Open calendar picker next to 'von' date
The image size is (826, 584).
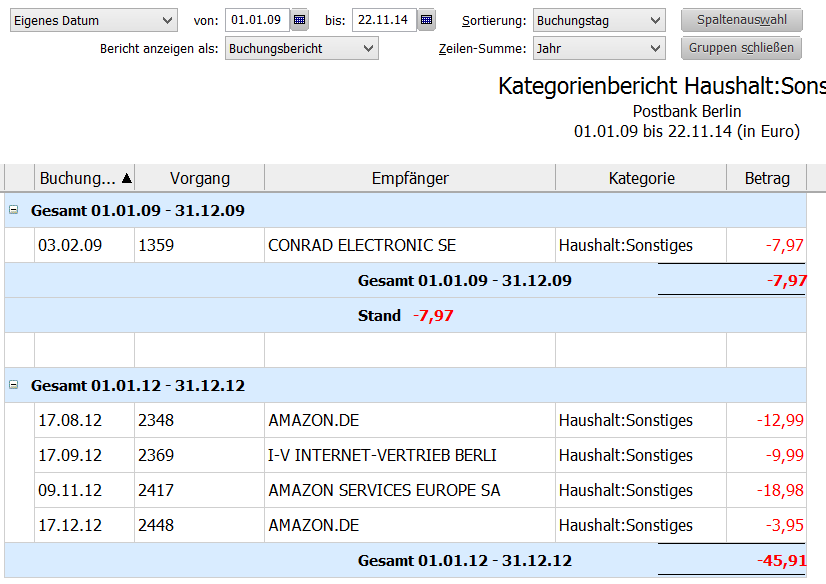pyautogui.click(x=300, y=20)
